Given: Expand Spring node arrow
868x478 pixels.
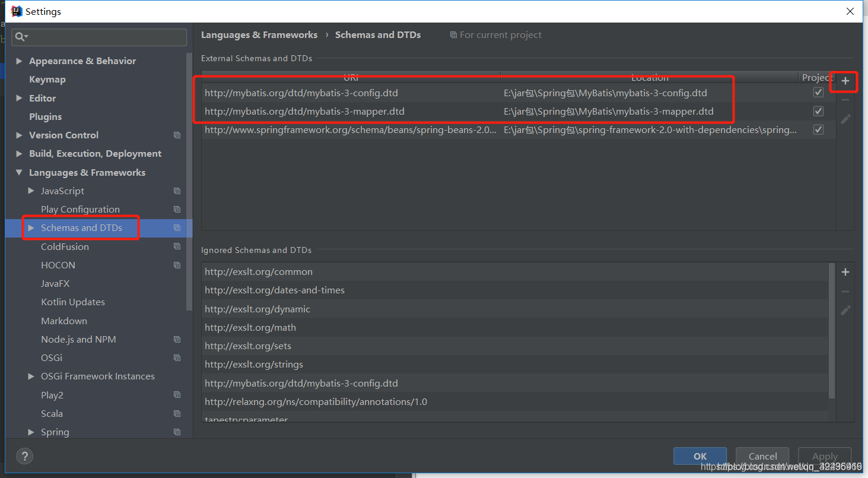Looking at the screenshot, I should (x=31, y=432).
